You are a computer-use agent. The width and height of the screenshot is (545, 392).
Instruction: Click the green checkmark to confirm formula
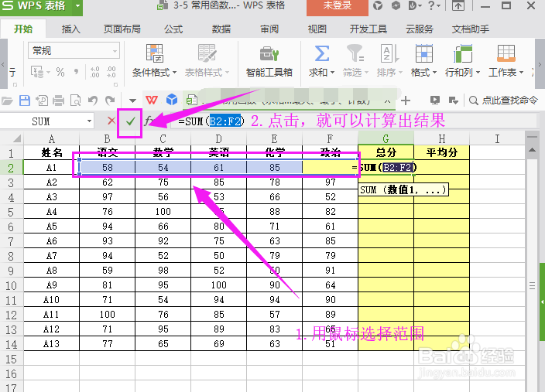coord(130,121)
